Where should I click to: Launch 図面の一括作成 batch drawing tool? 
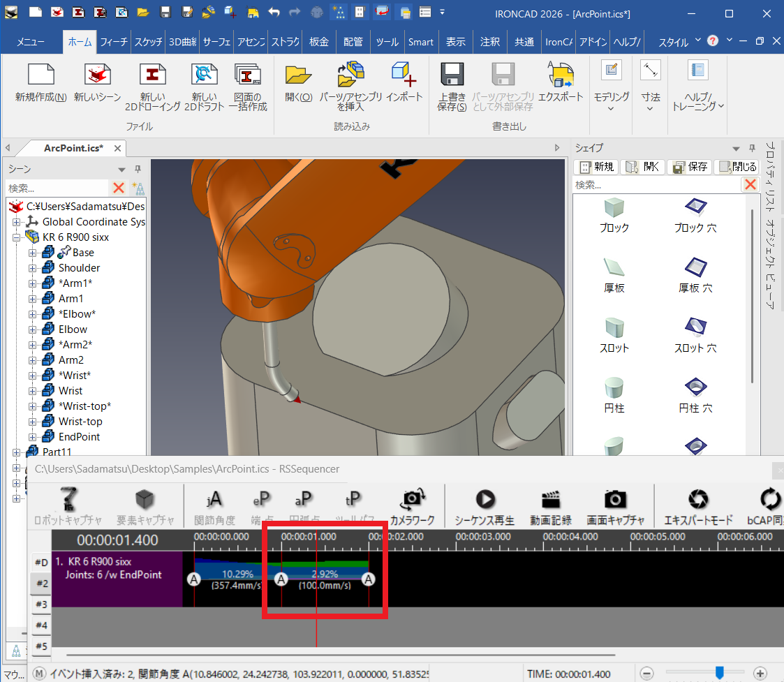[248, 74]
